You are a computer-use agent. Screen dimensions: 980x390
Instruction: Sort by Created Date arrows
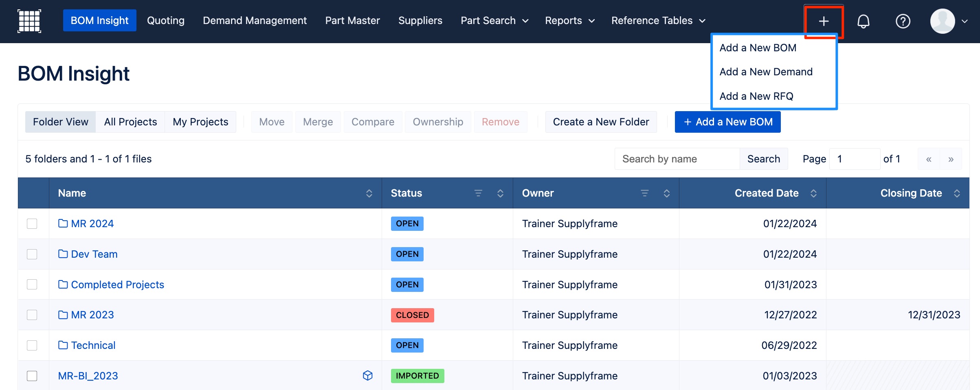pyautogui.click(x=813, y=193)
